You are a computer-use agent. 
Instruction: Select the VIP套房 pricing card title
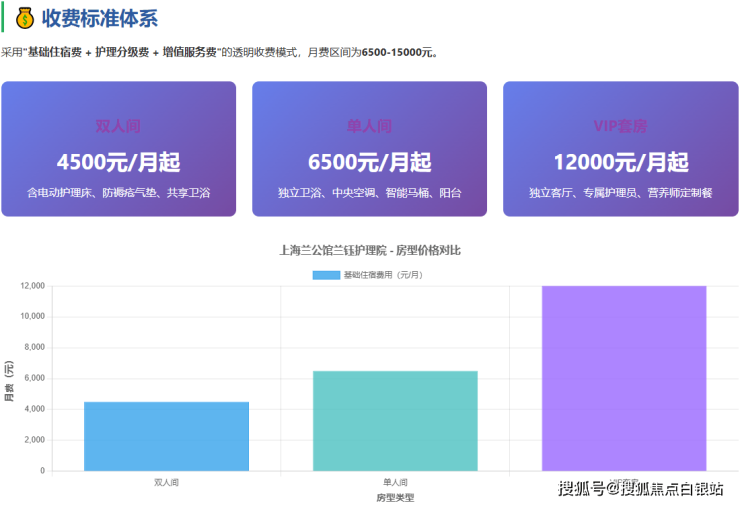pyautogui.click(x=620, y=126)
